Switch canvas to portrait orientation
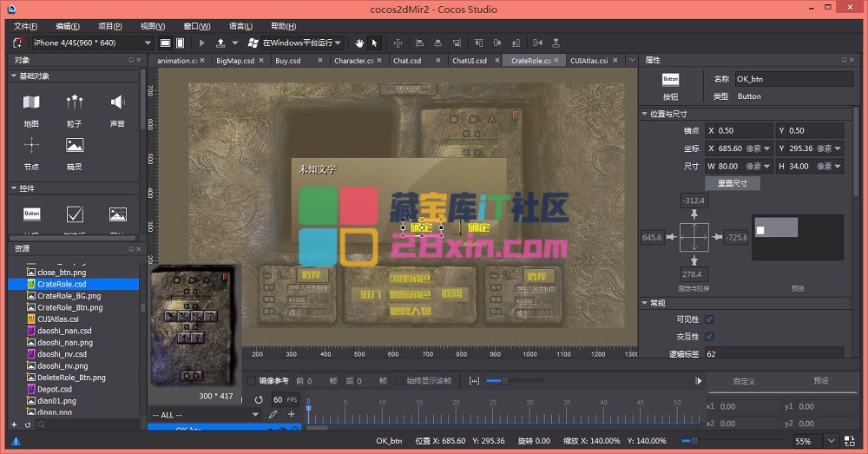 [x=180, y=43]
